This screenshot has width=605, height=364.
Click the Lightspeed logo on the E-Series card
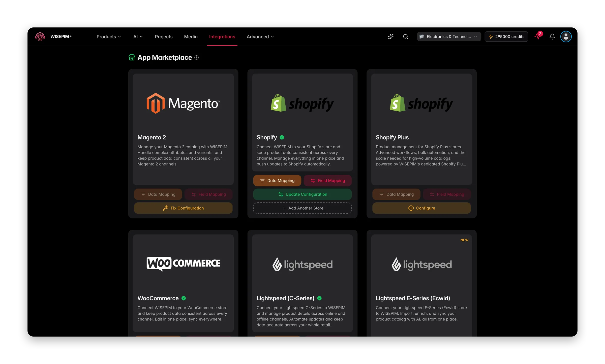pyautogui.click(x=421, y=264)
